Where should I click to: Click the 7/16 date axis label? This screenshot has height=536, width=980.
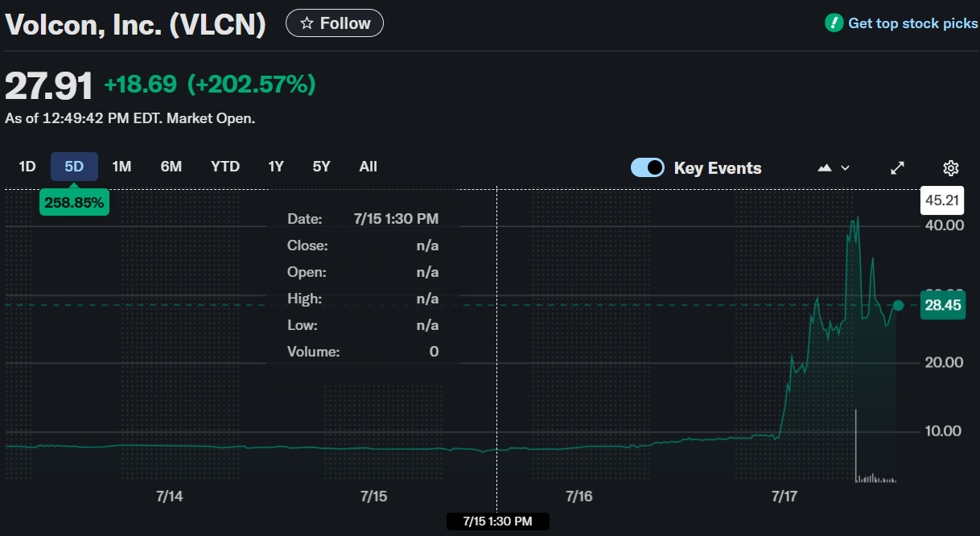coord(579,497)
